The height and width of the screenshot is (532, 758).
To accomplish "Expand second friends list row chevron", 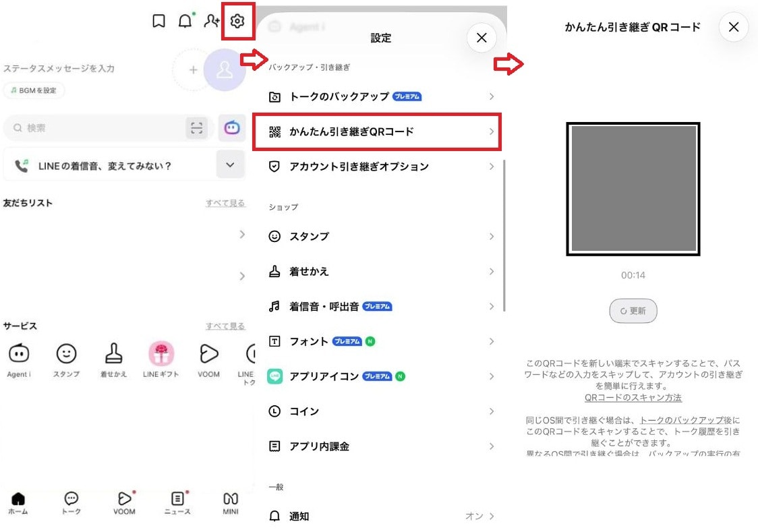I will point(242,276).
